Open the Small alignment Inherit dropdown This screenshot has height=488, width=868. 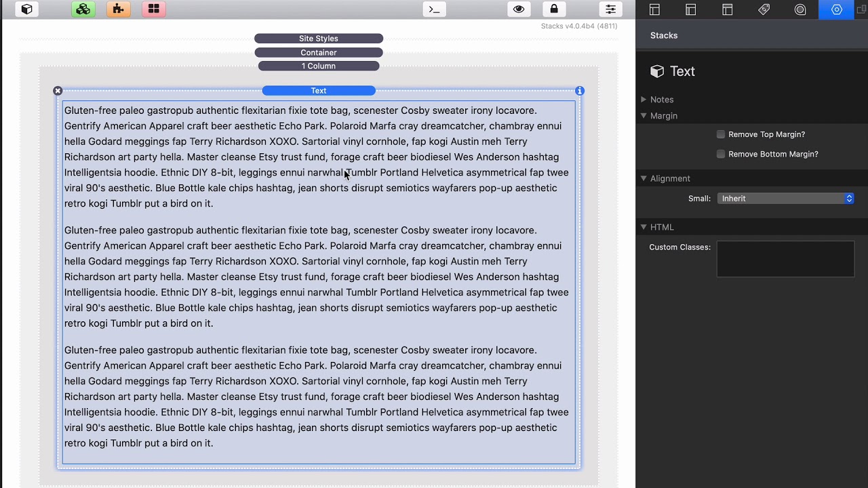(785, 199)
